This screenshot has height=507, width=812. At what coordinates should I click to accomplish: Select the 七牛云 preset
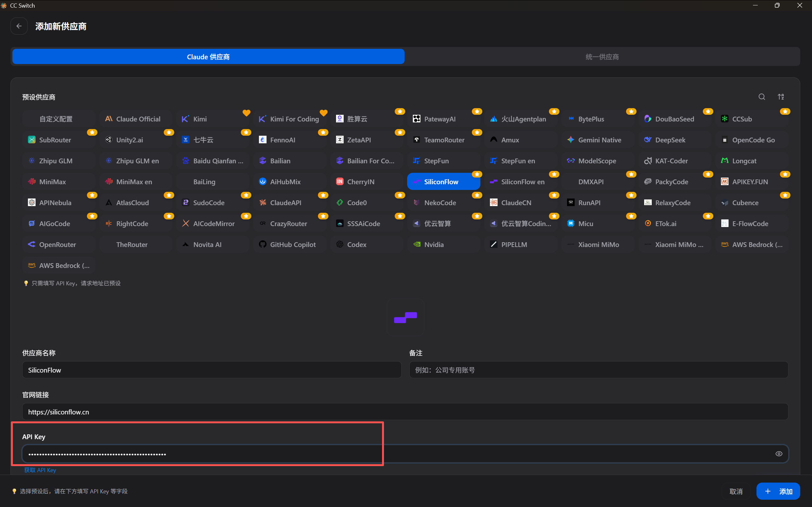[213, 140]
